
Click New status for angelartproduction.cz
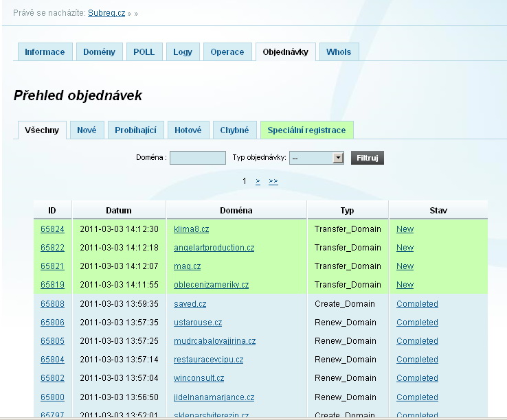[x=405, y=248]
